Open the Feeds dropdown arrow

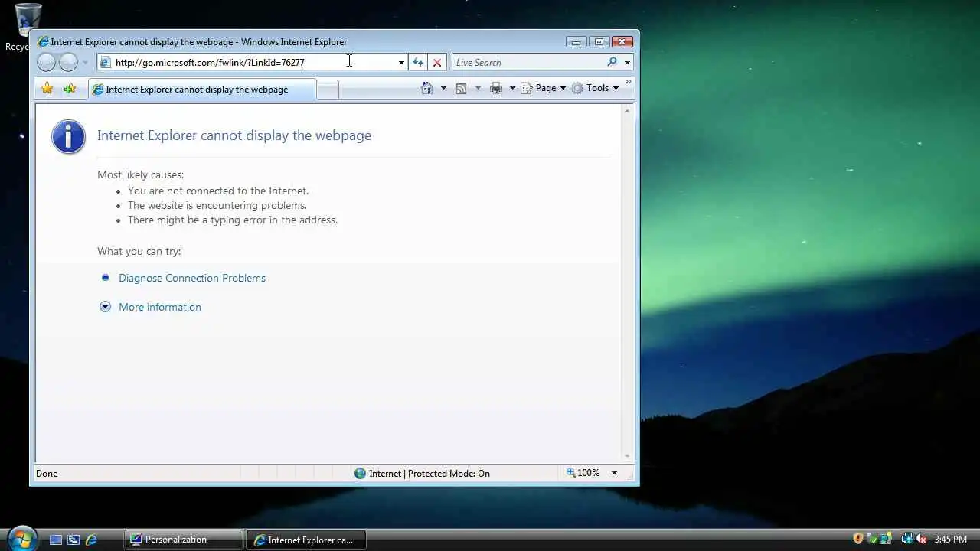coord(478,88)
